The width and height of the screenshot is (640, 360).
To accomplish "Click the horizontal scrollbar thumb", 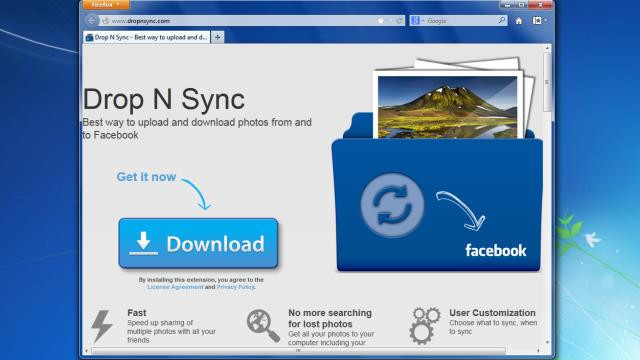I will click(x=298, y=351).
